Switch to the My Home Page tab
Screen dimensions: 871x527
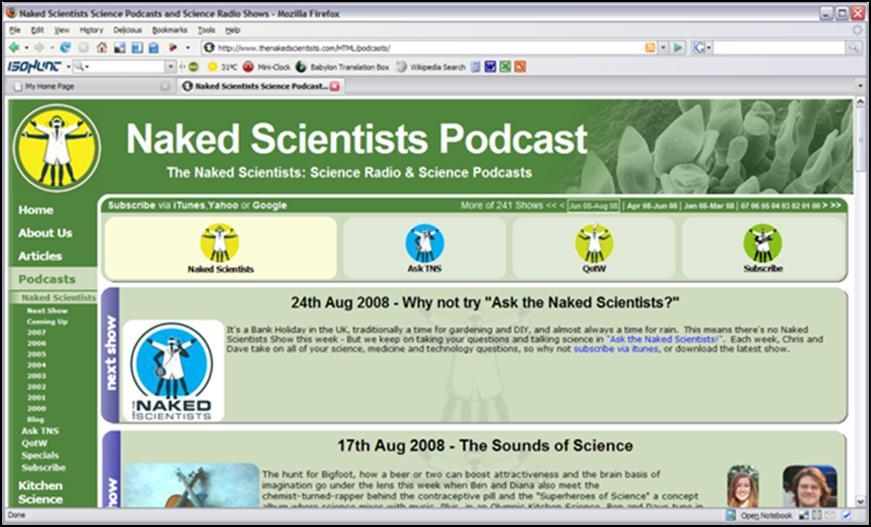pyautogui.click(x=91, y=86)
